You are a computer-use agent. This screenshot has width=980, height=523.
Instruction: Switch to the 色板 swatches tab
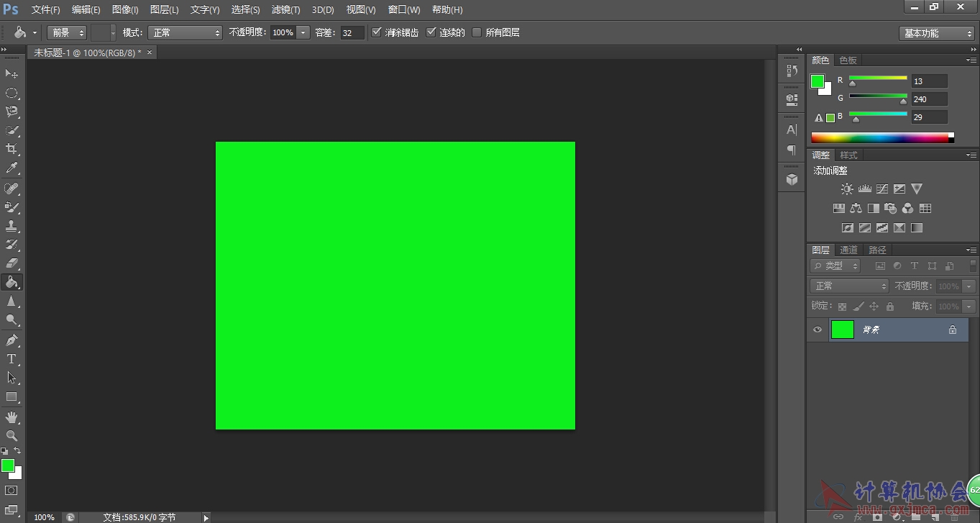pos(848,60)
